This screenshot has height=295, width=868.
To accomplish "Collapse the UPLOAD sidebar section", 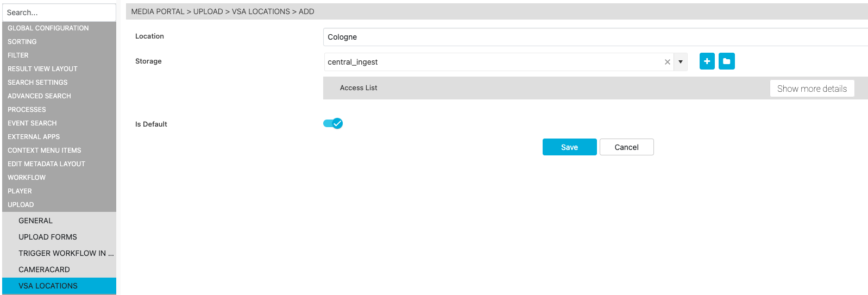I will [x=21, y=205].
